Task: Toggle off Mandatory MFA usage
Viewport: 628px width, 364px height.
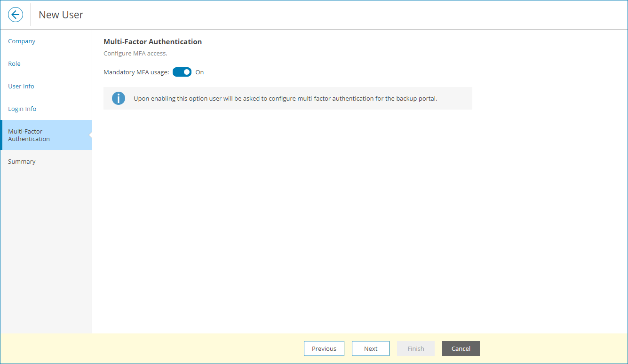Action: pos(182,72)
